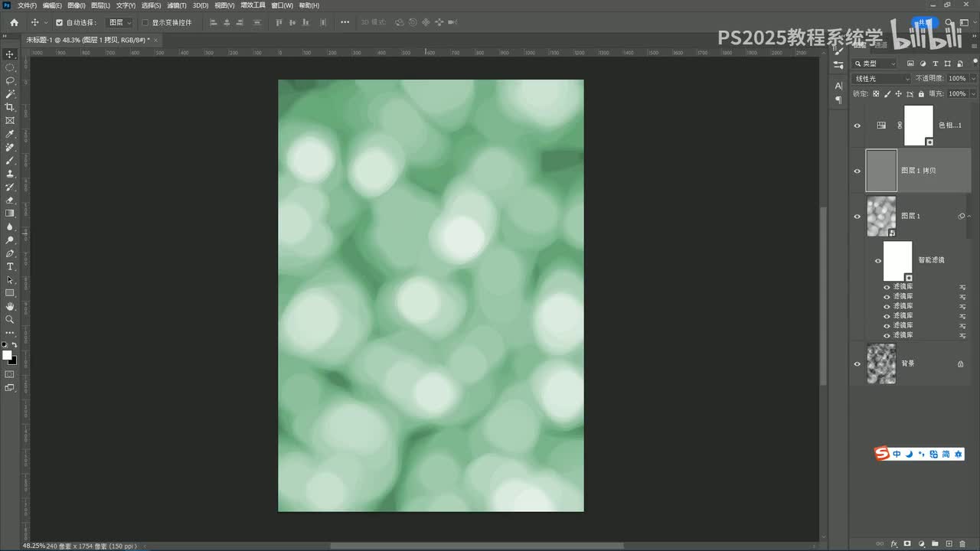
Task: Select the Lasso tool
Action: 10,80
